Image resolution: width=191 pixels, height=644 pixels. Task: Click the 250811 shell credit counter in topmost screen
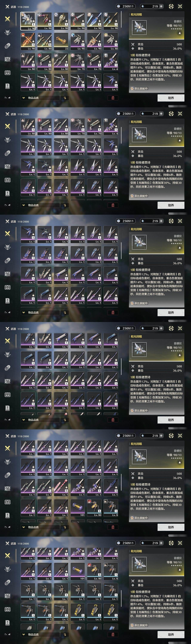tap(126, 6)
